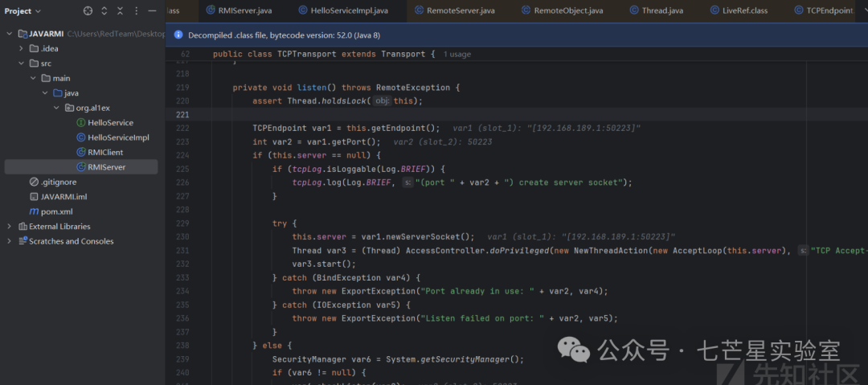This screenshot has height=385, width=868.
Task: Click the '1 usage' code vision link
Action: pos(457,55)
